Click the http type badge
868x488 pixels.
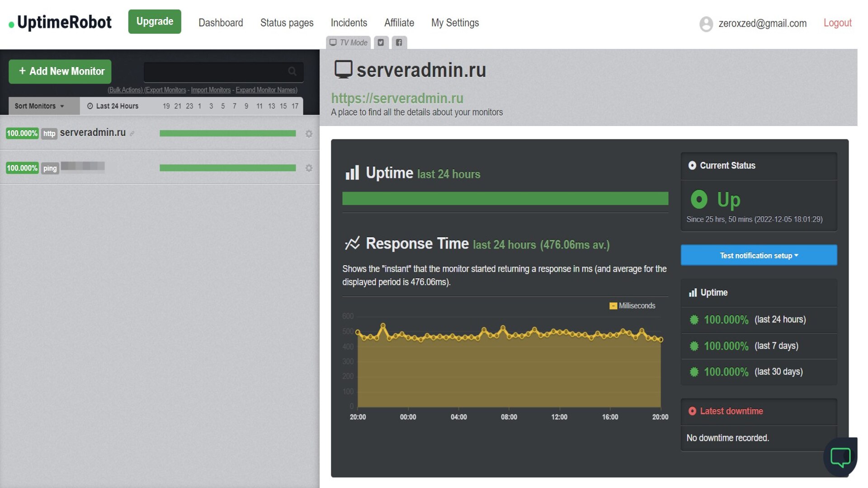tap(49, 134)
